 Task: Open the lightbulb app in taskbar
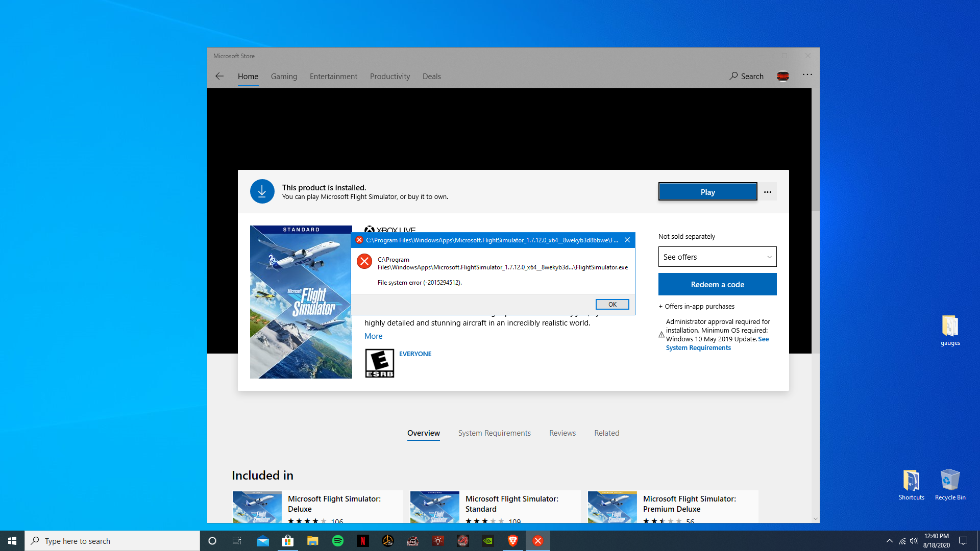click(x=437, y=541)
